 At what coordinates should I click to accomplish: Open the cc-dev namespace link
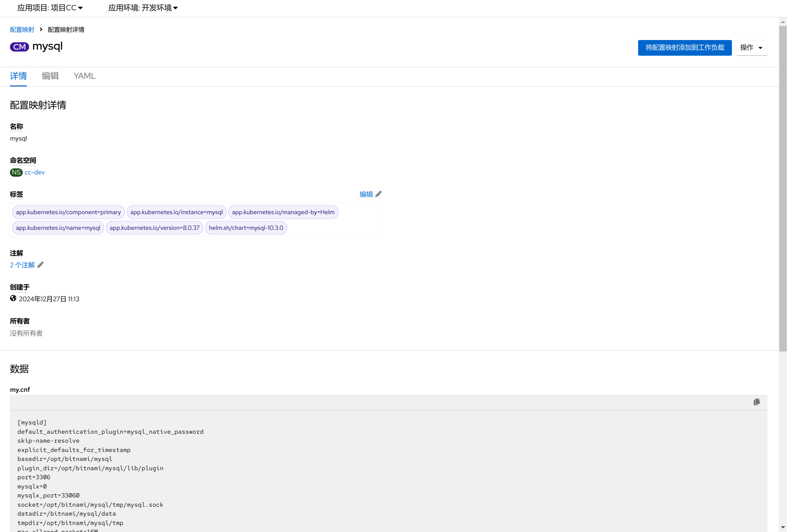tap(35, 172)
